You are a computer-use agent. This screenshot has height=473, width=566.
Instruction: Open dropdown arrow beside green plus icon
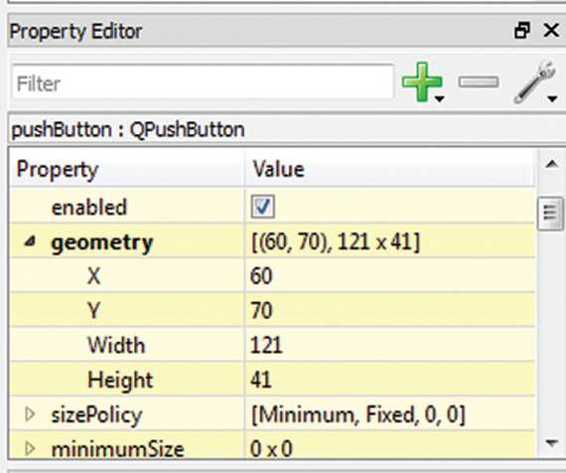pos(439,99)
